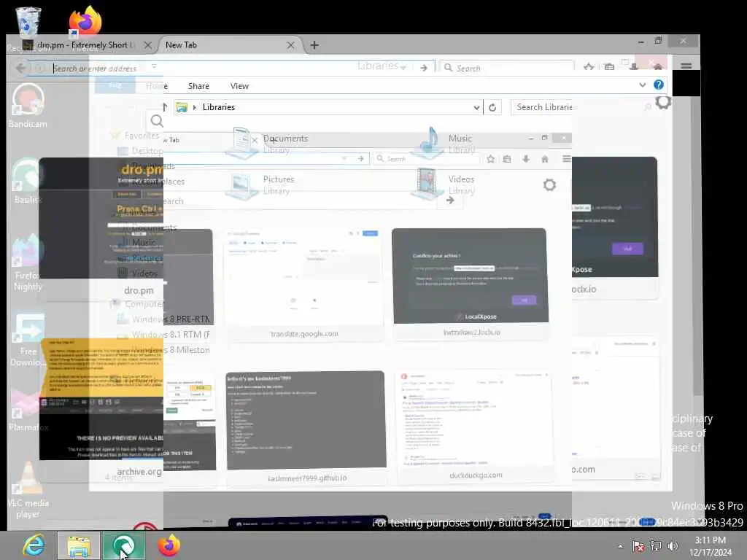Launch Bandicam from the desktop
This screenshot has width=747, height=560.
(x=28, y=106)
